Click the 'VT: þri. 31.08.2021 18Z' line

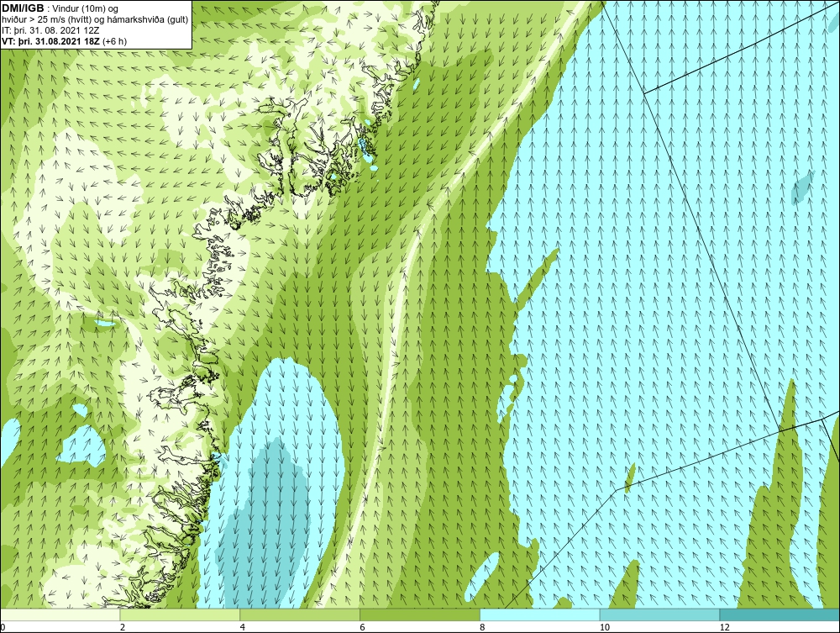click(65, 41)
